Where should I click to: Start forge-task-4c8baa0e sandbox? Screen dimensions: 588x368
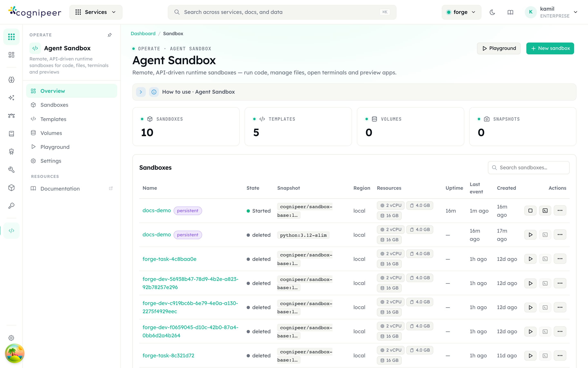coord(530,259)
